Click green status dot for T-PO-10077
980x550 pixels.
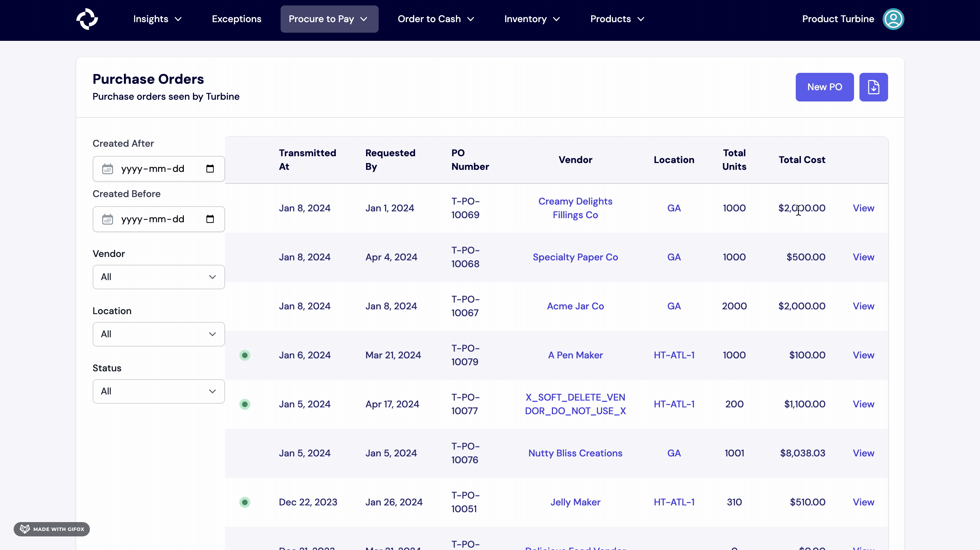[x=244, y=404]
